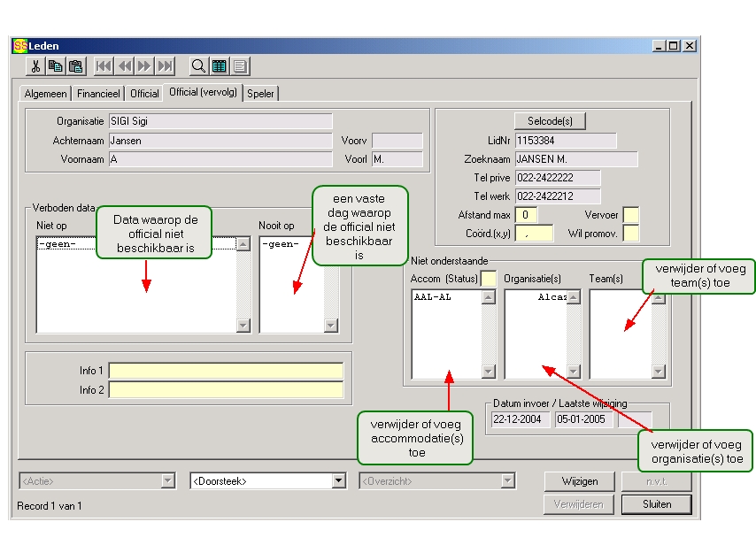Go to previous record arrow
The width and height of the screenshot is (756, 545).
point(124,66)
